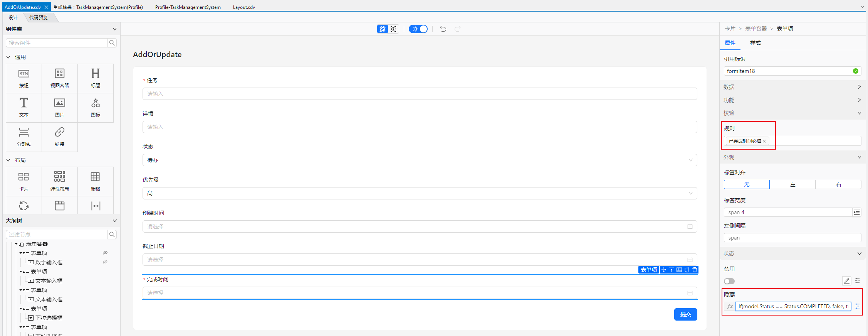The image size is (868, 336).
Task: Open the 代码预览 tab
Action: (39, 17)
